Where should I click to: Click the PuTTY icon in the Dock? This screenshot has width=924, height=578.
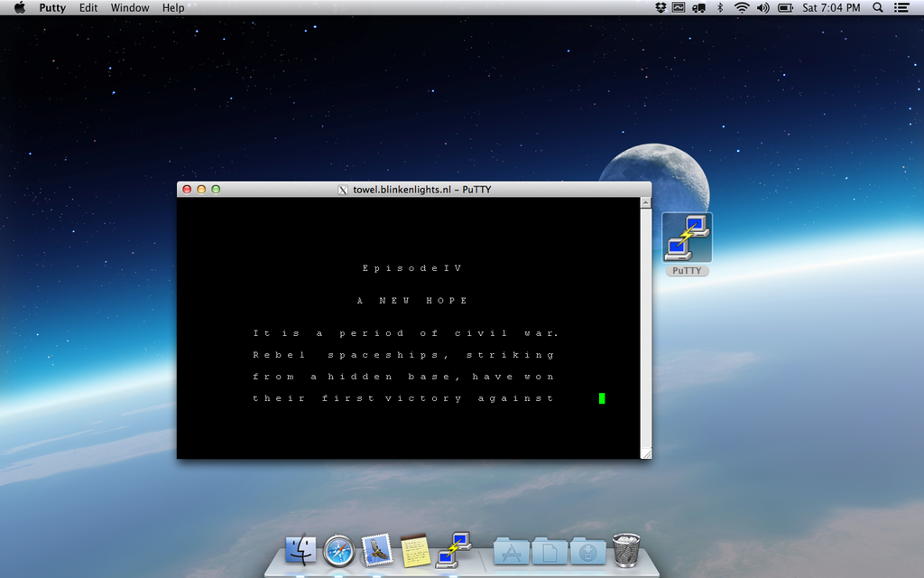tap(454, 550)
